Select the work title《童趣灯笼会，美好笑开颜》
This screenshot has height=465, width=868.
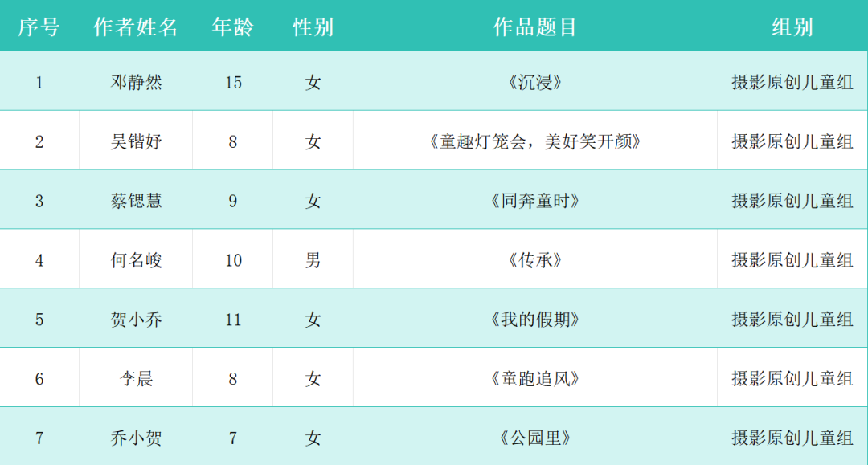535,141
